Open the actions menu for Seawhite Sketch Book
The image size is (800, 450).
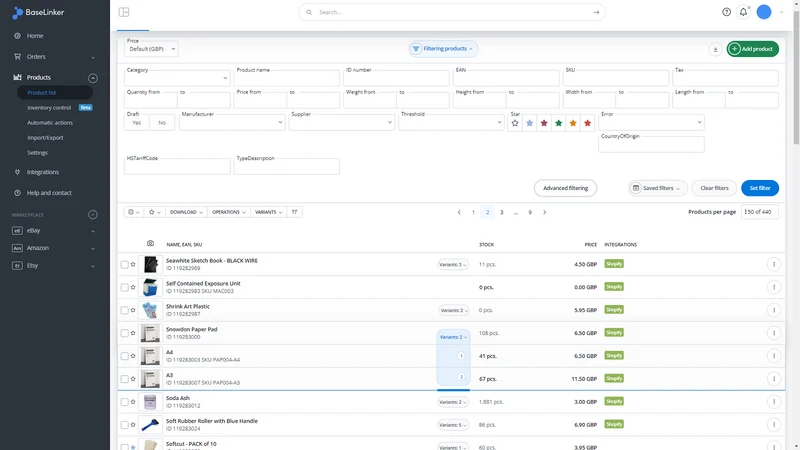pos(774,264)
